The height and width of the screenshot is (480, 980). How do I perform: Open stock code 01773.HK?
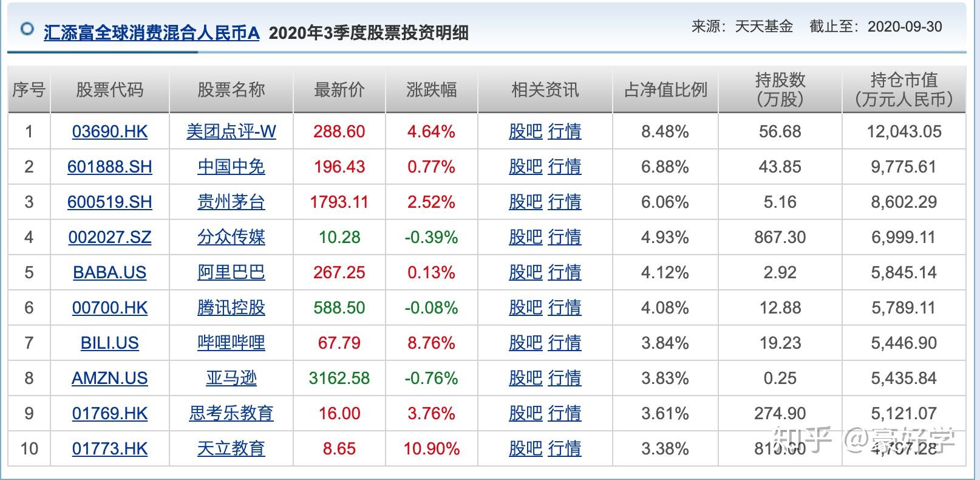[x=110, y=448]
